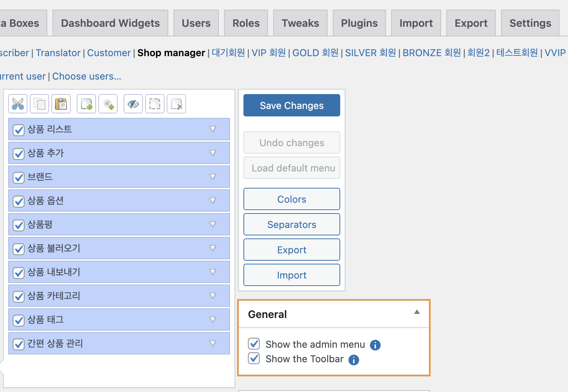
Task: Uncheck the 상품 리스트 checkbox
Action: [x=19, y=130]
